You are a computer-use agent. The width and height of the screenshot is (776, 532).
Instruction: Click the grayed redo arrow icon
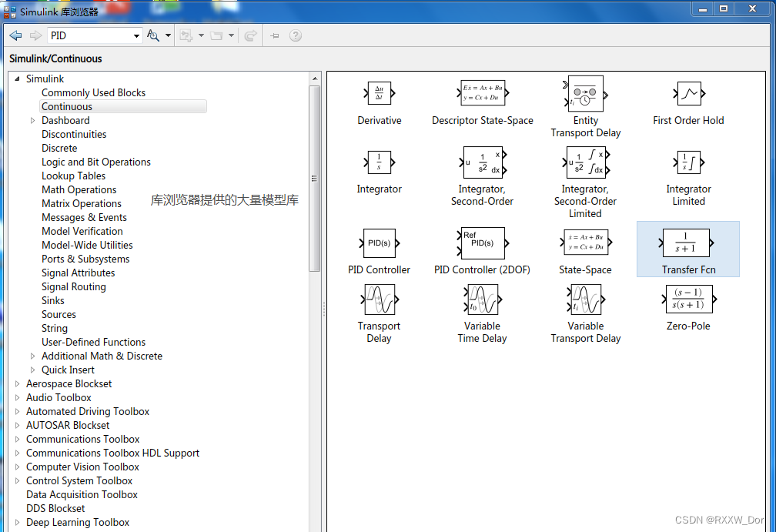click(x=251, y=35)
